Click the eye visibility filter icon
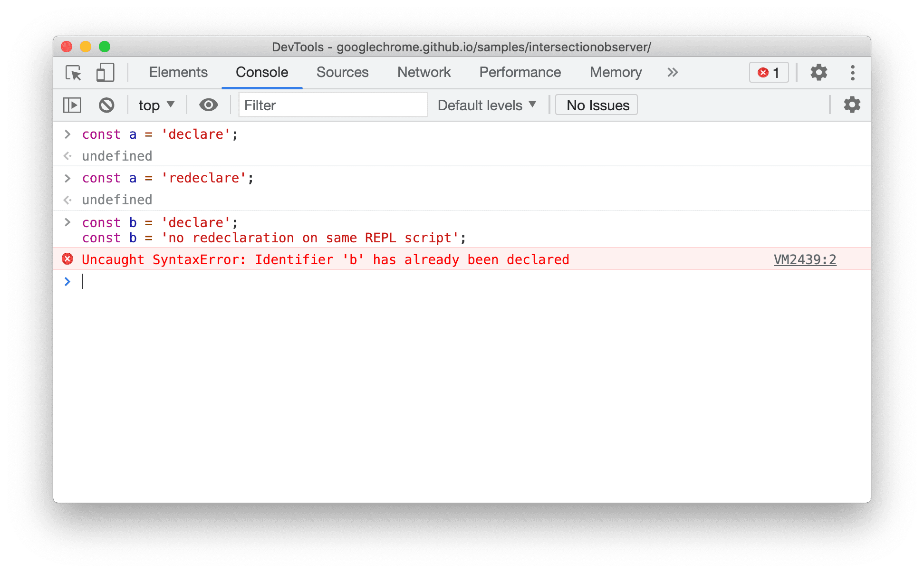Screen dimensions: 924x573 207,105
